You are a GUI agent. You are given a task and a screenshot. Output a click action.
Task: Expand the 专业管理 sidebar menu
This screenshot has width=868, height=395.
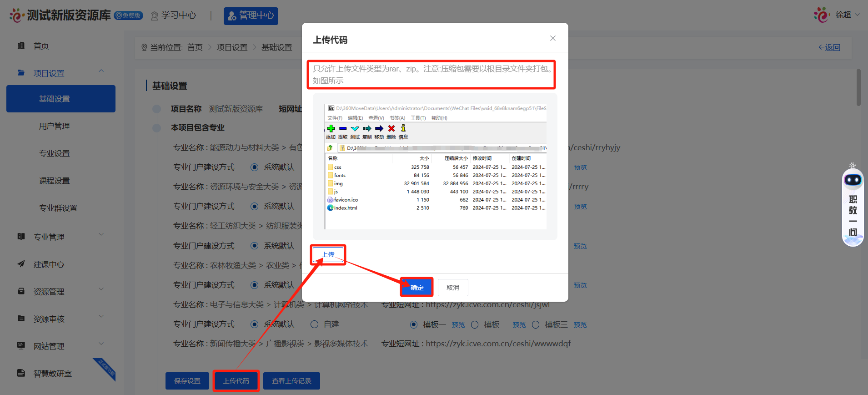(101, 235)
